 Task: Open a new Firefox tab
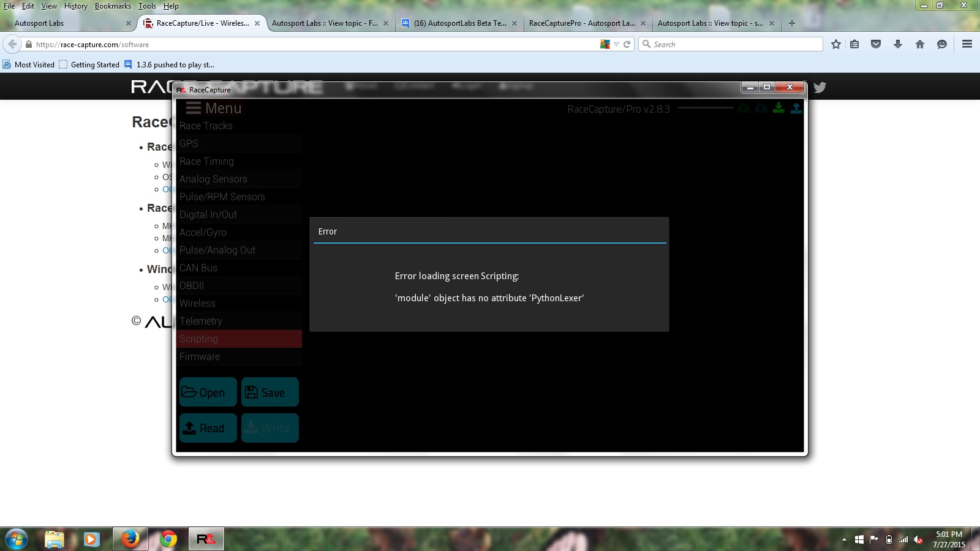tap(791, 23)
